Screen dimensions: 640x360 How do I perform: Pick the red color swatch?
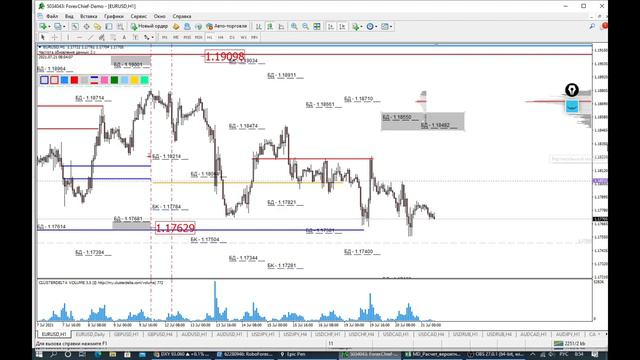[x=74, y=80]
